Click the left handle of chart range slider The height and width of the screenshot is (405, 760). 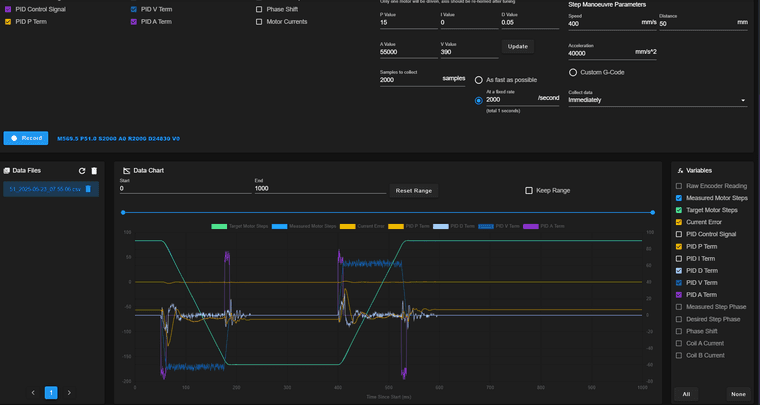pyautogui.click(x=123, y=212)
